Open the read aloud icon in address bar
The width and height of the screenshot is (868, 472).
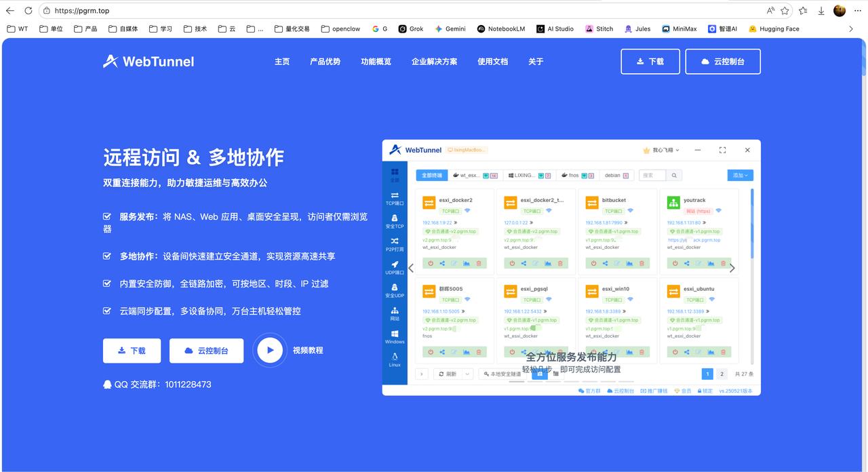770,11
